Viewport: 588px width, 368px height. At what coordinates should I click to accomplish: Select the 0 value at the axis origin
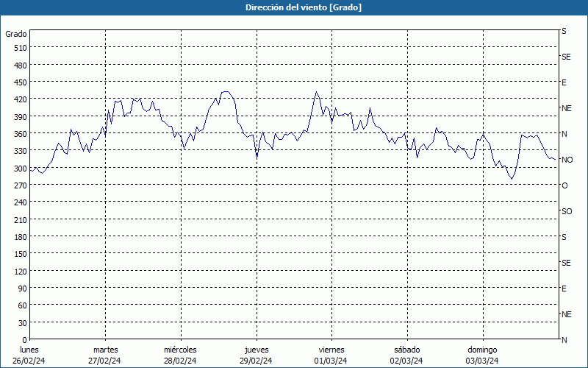25,340
